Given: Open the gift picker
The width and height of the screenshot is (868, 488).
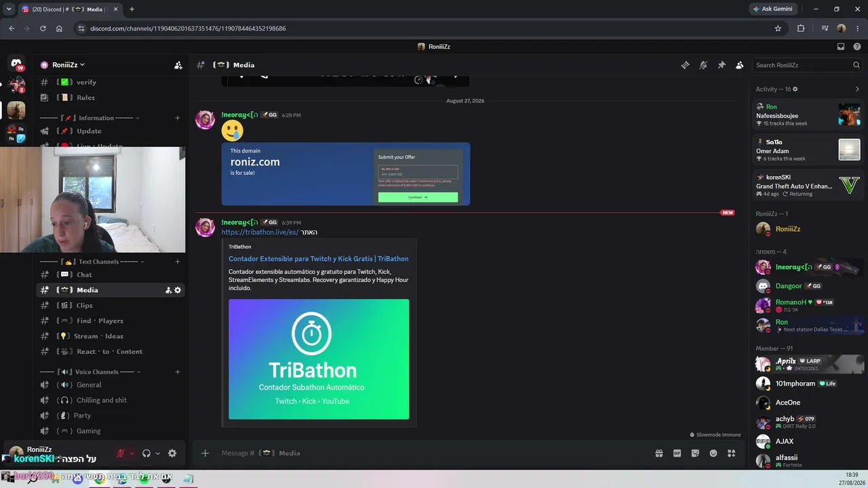Looking at the screenshot, I should tap(658, 453).
